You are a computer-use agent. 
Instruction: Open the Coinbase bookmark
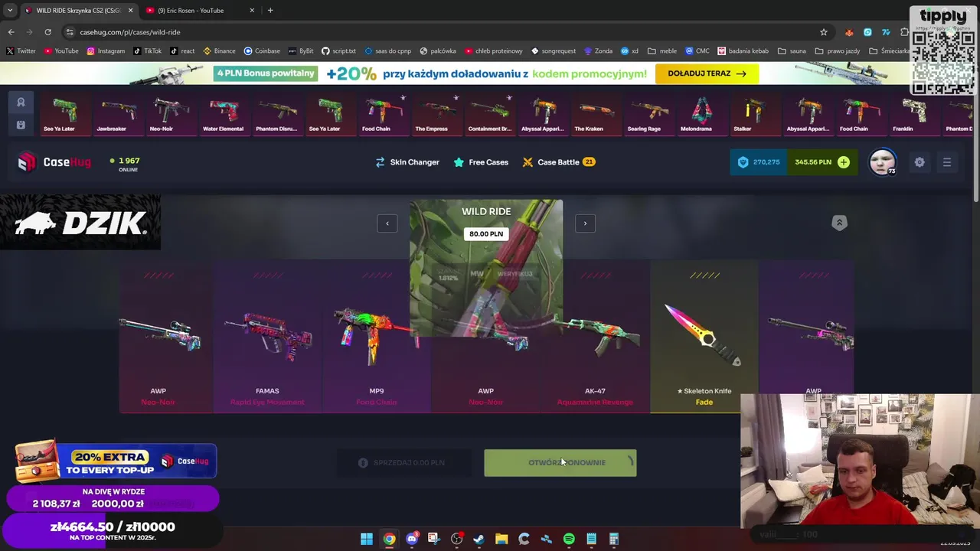pos(262,51)
